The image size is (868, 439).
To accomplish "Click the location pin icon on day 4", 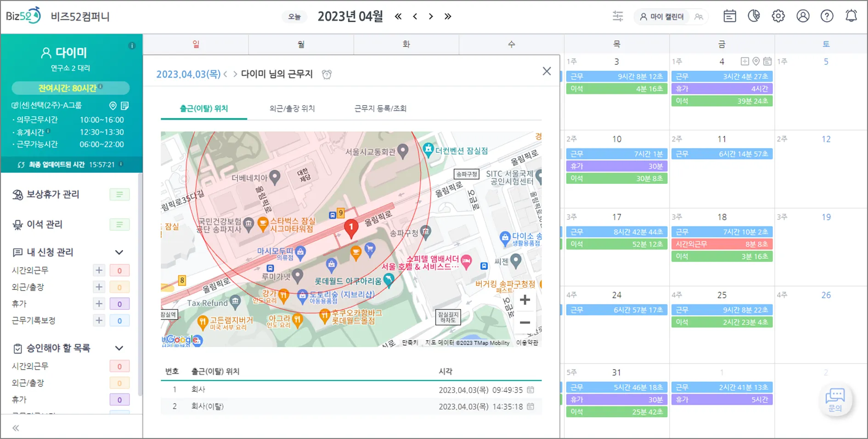I will click(756, 62).
